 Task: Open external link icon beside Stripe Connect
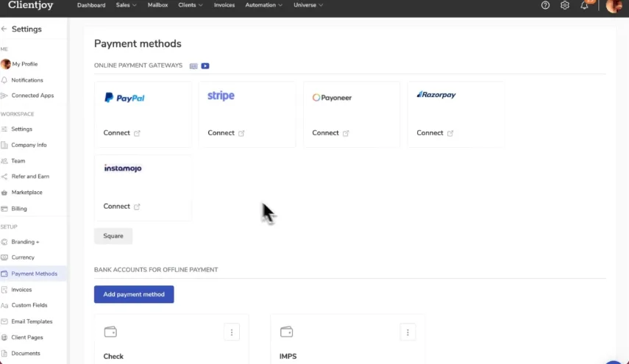click(241, 133)
